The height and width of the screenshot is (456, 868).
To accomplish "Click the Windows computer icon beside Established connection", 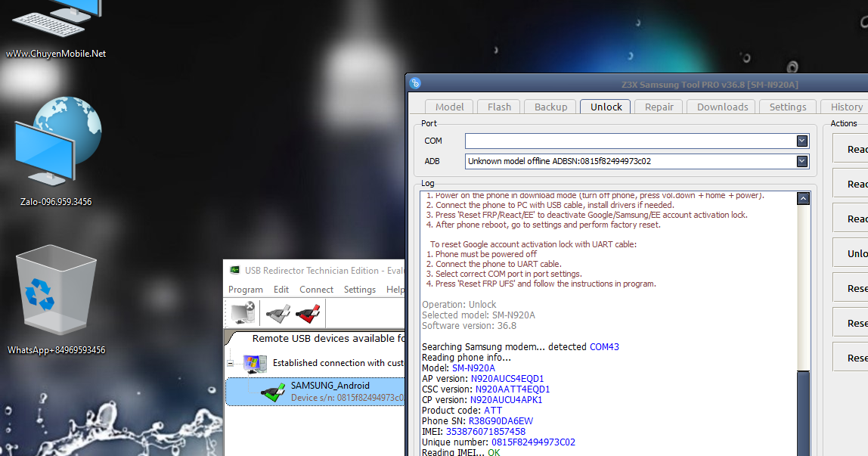I will [x=255, y=364].
